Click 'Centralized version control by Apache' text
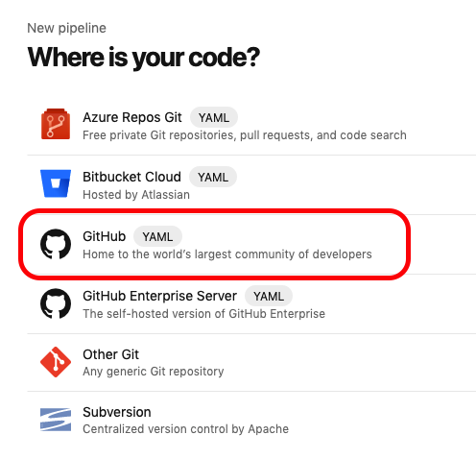Screen dimensions: 476x459 pos(185,429)
